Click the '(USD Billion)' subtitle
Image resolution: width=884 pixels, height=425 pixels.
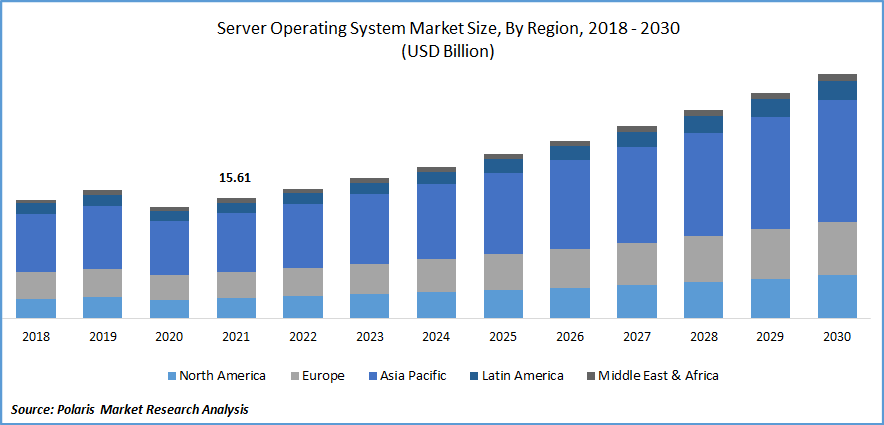tap(448, 52)
